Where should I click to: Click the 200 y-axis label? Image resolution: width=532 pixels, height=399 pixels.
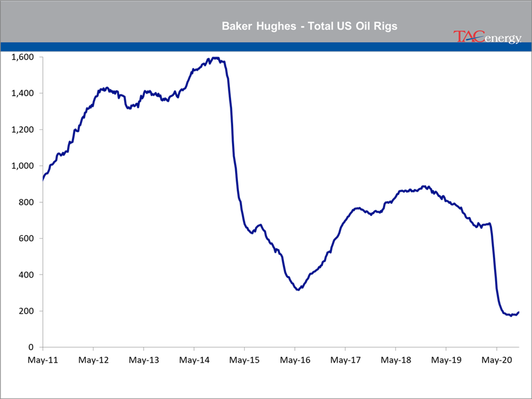26,311
